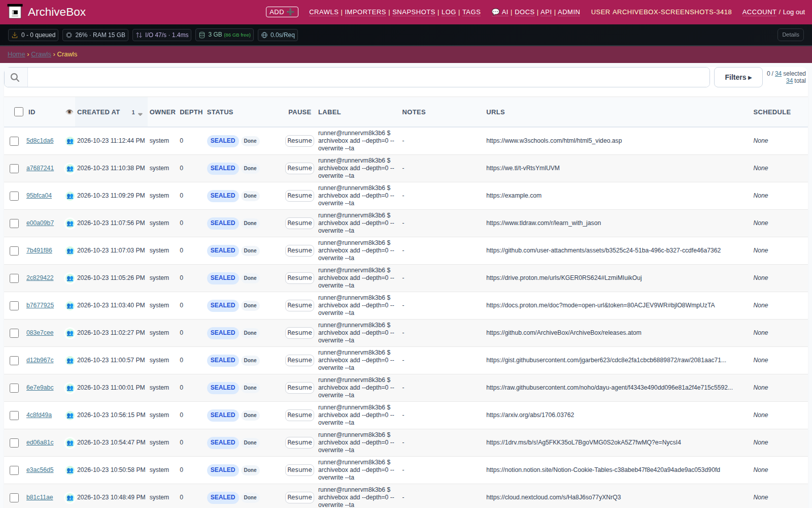The image size is (812, 508).
Task: Click Resume for crawl b7677925
Action: click(x=299, y=305)
